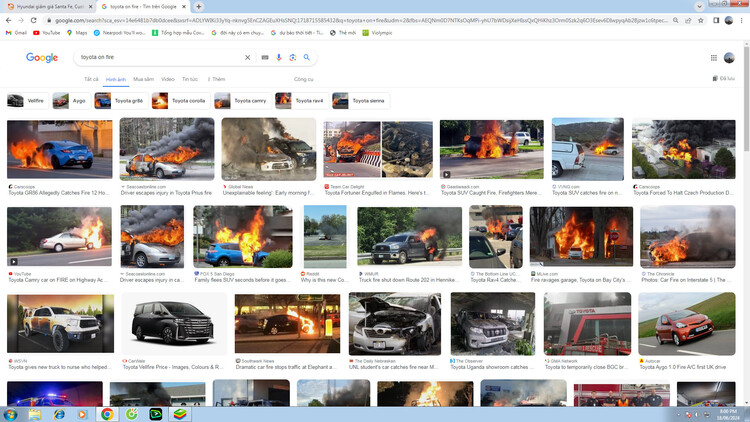
Task: Open the on-screen keyboard icon in search box
Action: (265, 57)
